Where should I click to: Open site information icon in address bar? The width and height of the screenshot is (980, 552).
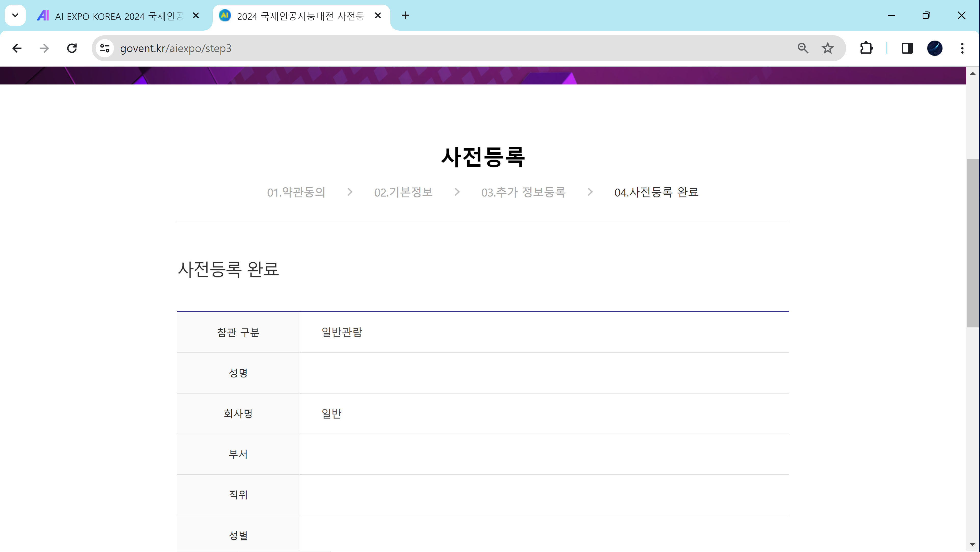pos(105,48)
